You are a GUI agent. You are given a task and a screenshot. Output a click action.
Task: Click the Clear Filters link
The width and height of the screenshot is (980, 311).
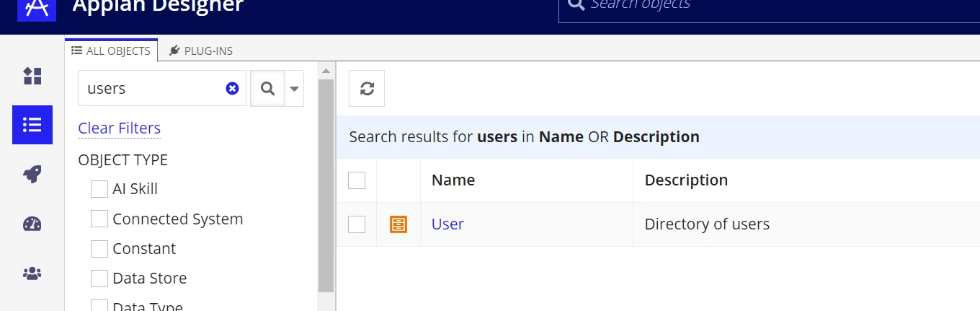coord(120,128)
